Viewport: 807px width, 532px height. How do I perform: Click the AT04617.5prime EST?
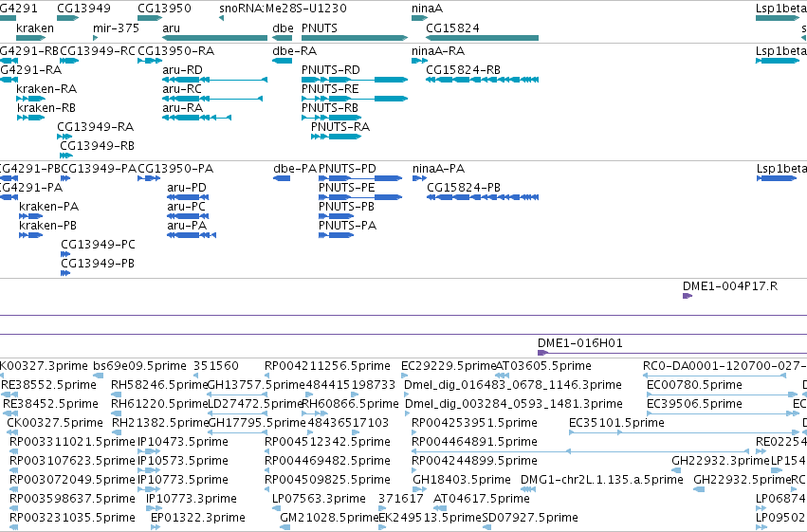tap(440, 509)
